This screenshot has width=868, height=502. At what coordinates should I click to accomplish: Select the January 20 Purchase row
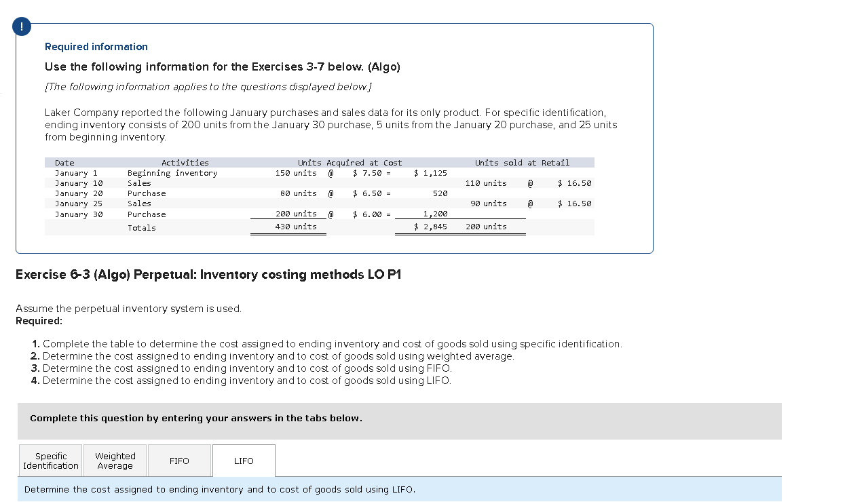click(x=204, y=193)
